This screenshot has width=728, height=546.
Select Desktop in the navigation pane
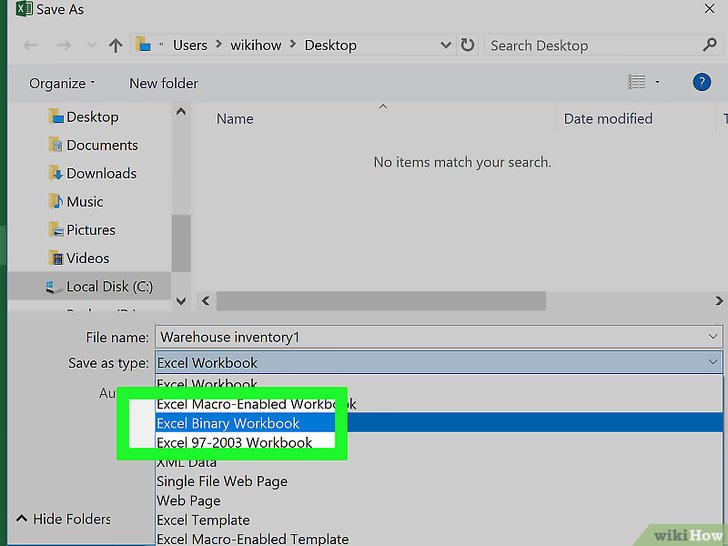[84, 117]
